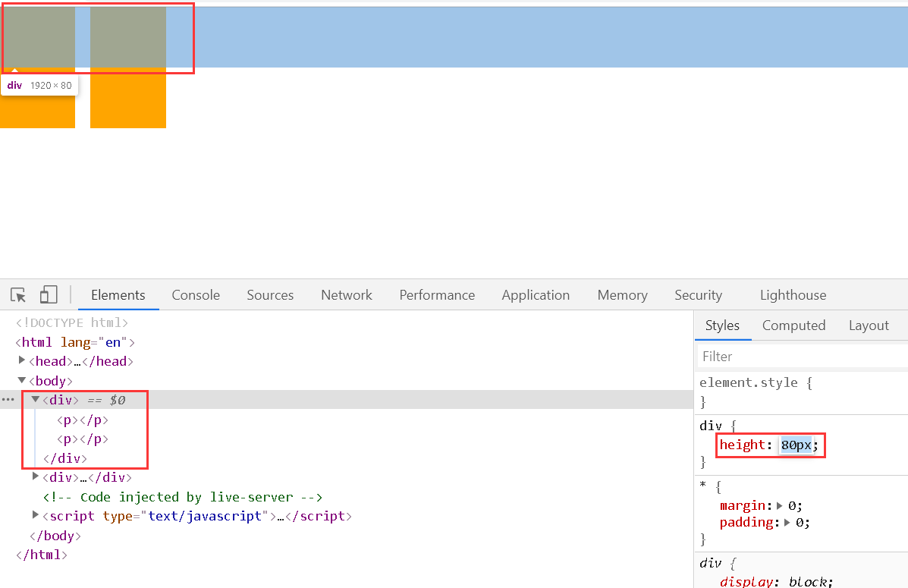Activate the inspect element picker icon
Image resolution: width=908 pixels, height=588 pixels.
pyautogui.click(x=18, y=295)
